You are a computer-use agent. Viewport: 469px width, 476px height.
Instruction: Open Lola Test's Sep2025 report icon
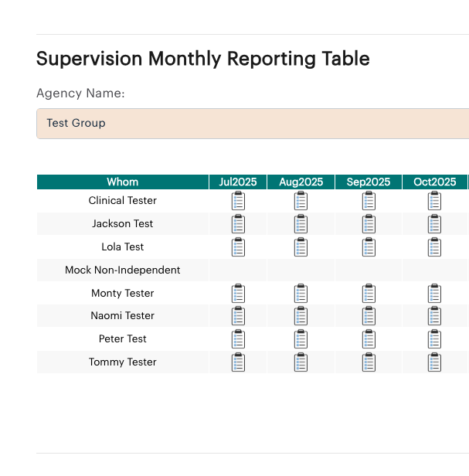[x=369, y=246]
